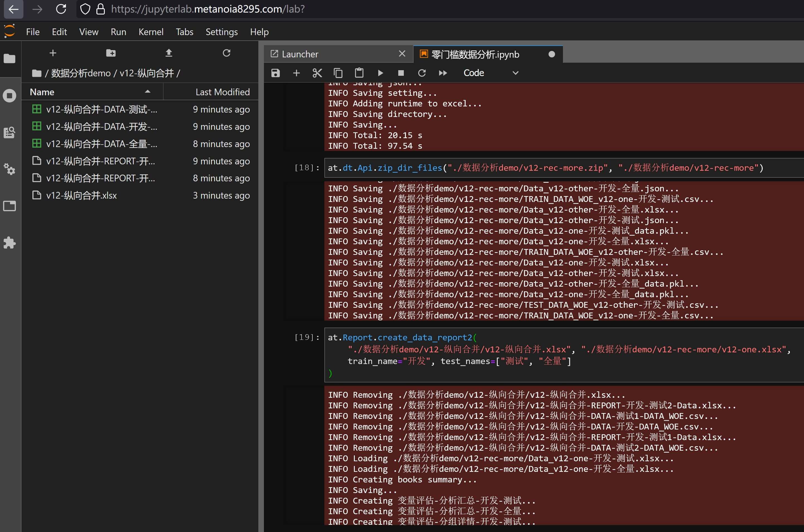804x532 pixels.
Task: Open the Extension Manager puzzle icon
Action: [9, 243]
